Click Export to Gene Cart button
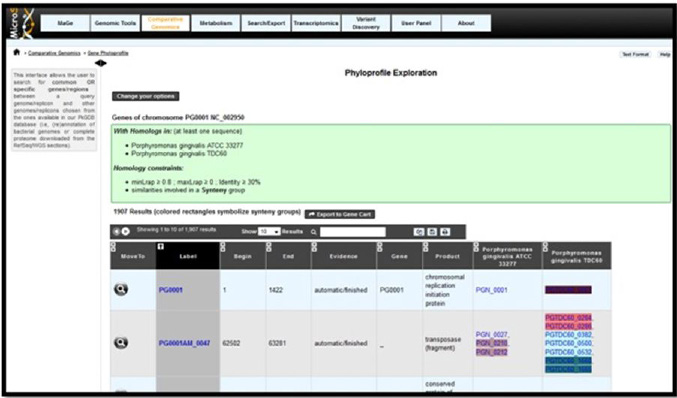The height and width of the screenshot is (398, 677). (340, 214)
